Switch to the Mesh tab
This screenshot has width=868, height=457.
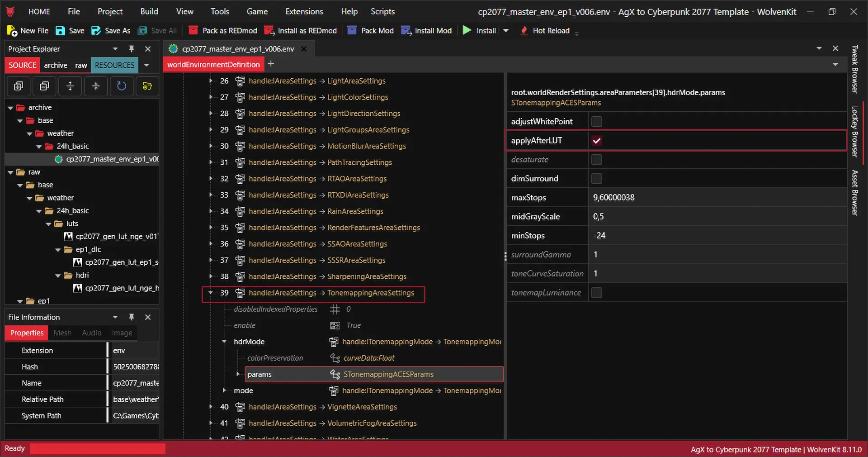point(62,333)
